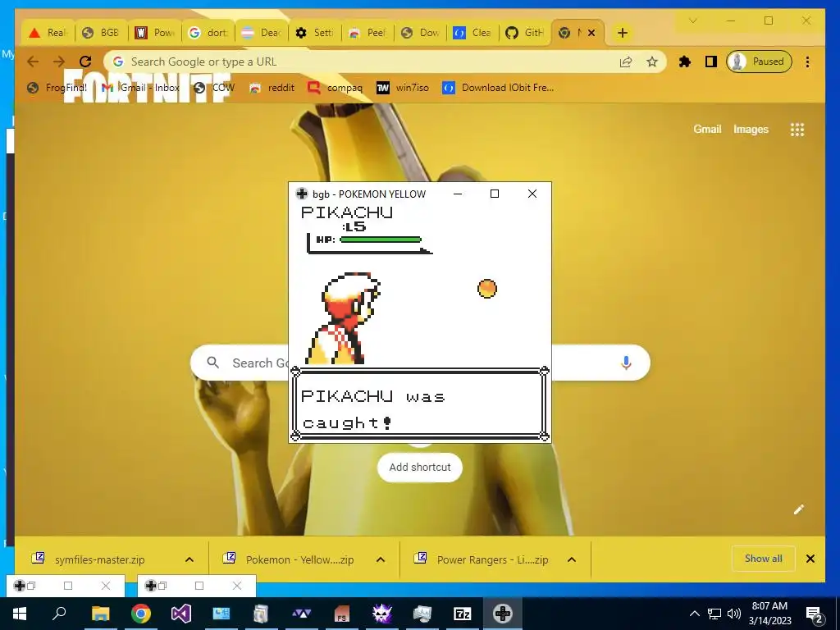Open the Power Rangers zip download
Screen dimensions: 840x630
point(481,559)
